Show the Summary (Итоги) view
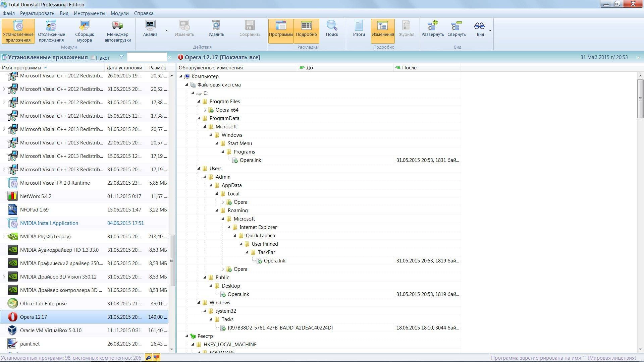The height and width of the screenshot is (362, 644). coord(359,28)
